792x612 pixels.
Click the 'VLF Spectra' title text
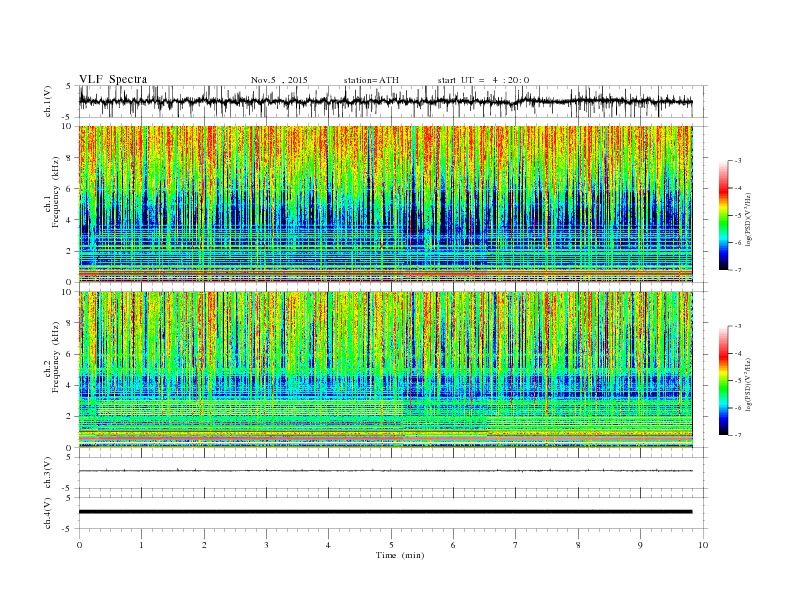(x=113, y=80)
